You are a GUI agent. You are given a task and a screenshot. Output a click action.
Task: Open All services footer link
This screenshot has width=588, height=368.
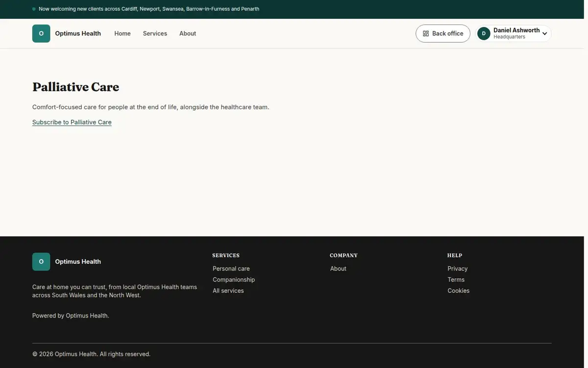click(x=228, y=290)
